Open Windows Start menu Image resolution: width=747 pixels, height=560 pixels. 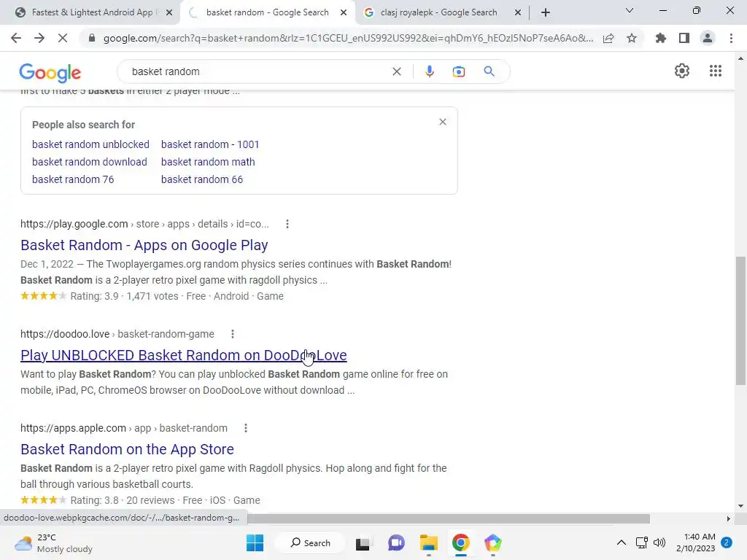(x=255, y=542)
